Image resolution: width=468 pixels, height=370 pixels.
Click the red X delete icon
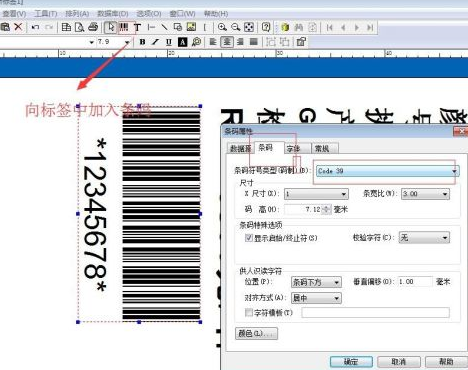tap(18, 27)
